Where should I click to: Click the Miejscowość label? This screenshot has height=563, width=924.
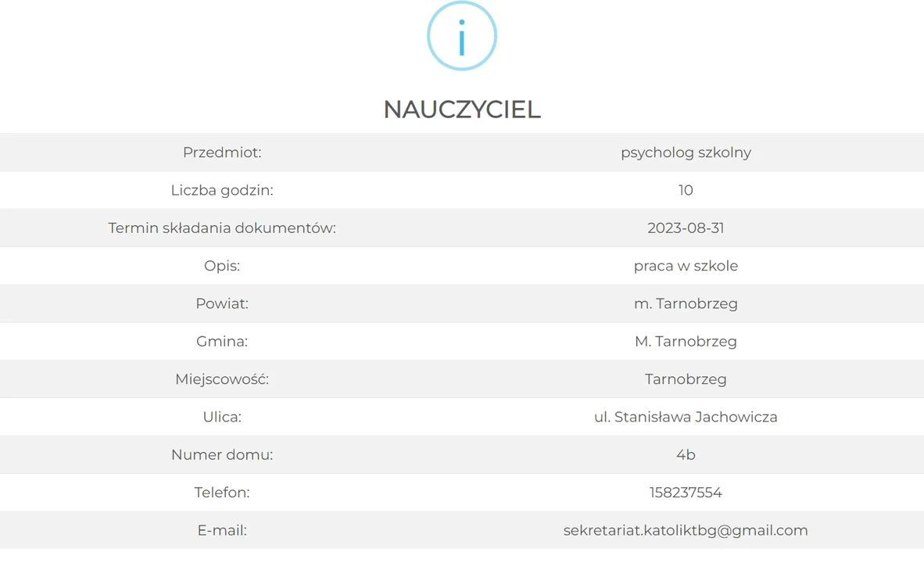(222, 379)
